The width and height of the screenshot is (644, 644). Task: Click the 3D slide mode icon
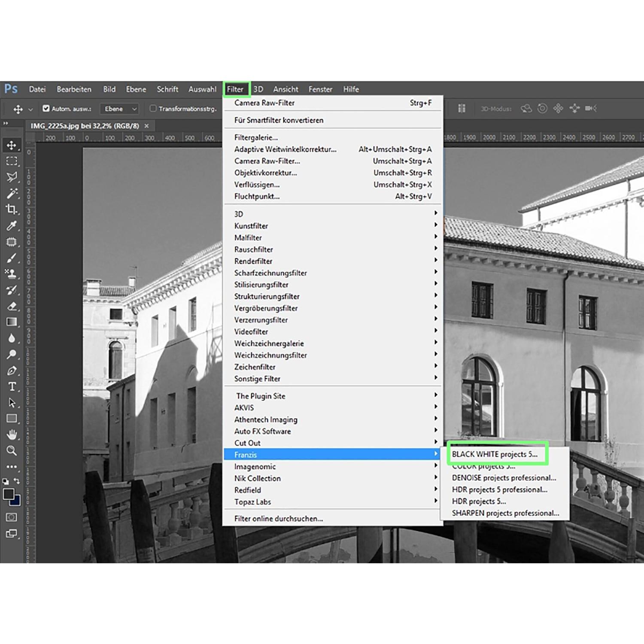[x=574, y=109]
